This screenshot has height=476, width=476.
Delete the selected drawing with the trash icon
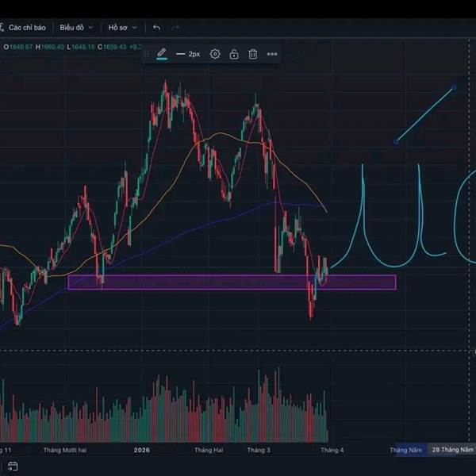pyautogui.click(x=252, y=54)
